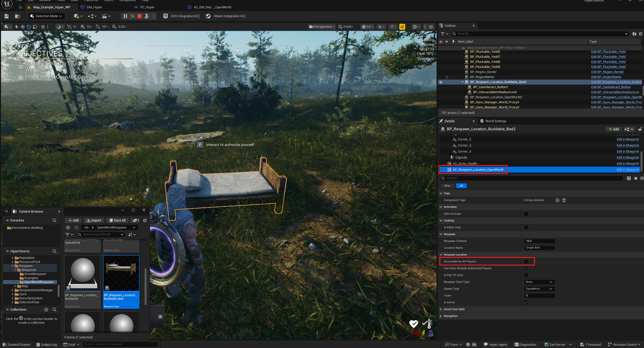644x348 pixels.
Task: Save the current level with the floppy disk icon
Action: point(6,16)
